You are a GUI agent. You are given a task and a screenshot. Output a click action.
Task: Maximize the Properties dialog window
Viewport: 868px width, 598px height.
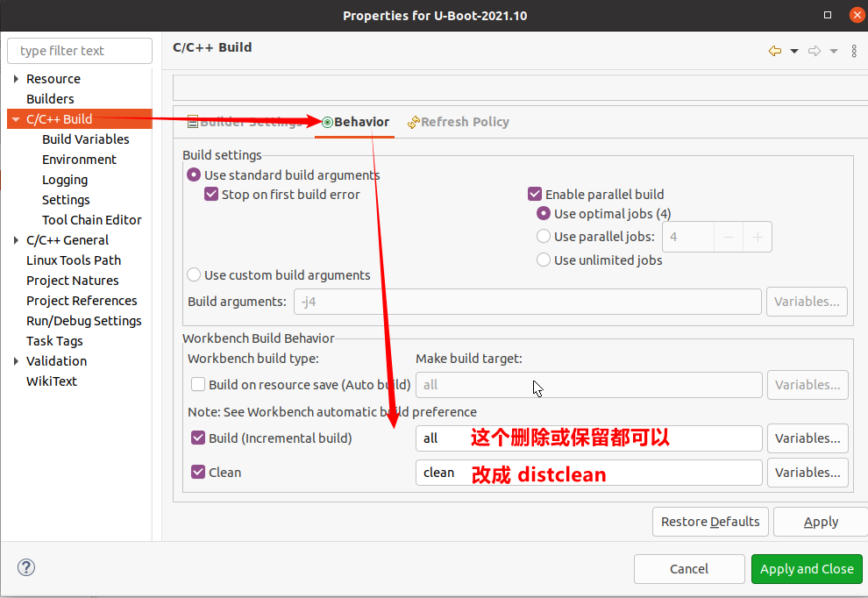[x=828, y=15]
